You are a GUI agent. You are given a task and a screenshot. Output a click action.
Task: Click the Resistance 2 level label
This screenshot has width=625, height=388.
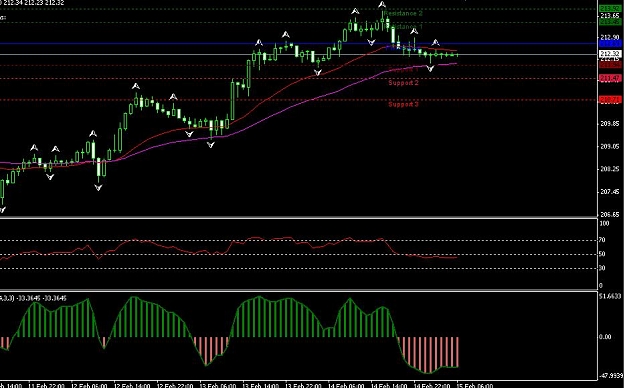point(403,13)
